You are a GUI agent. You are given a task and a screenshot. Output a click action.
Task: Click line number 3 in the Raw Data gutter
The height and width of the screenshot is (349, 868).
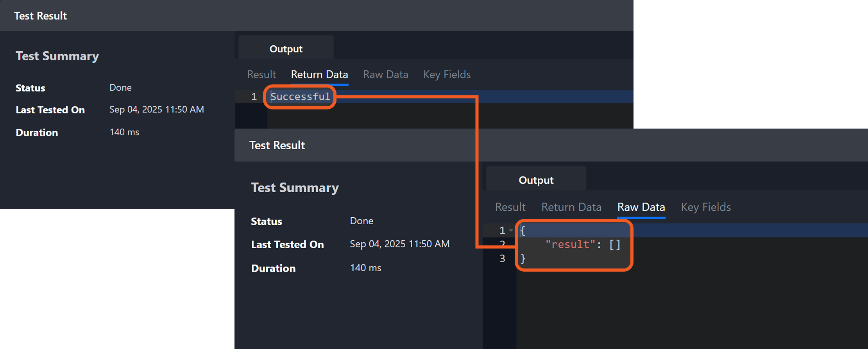point(502,258)
